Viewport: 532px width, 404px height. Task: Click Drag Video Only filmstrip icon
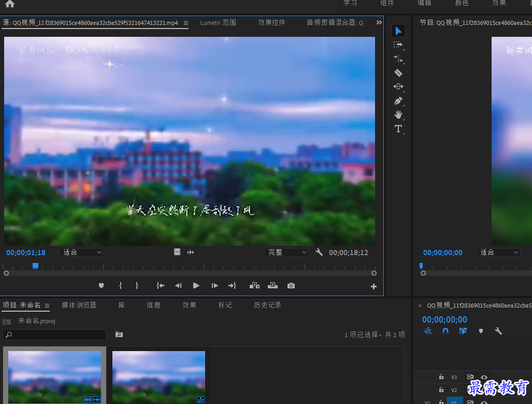click(x=177, y=252)
